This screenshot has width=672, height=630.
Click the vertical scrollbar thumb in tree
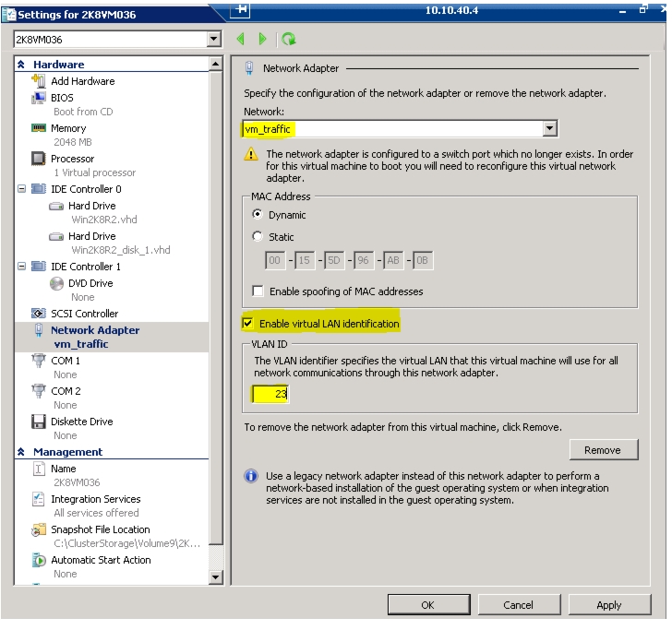point(216,308)
